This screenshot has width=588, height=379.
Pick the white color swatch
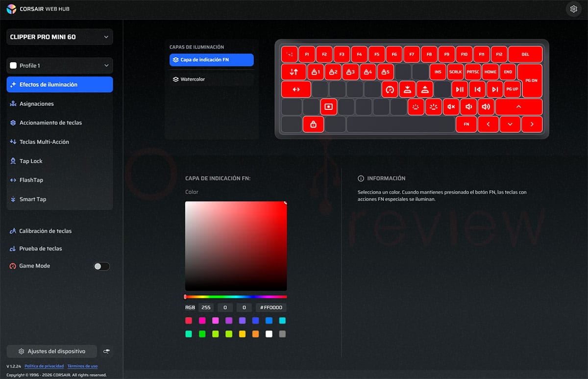pyautogui.click(x=269, y=334)
